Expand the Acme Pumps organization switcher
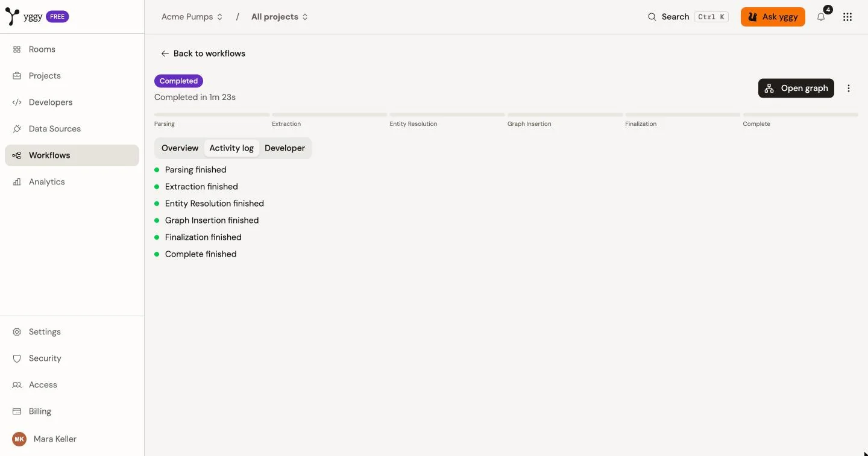 point(192,17)
